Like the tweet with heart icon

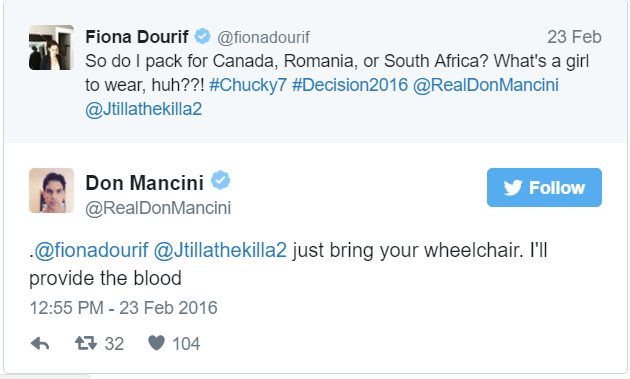click(156, 343)
